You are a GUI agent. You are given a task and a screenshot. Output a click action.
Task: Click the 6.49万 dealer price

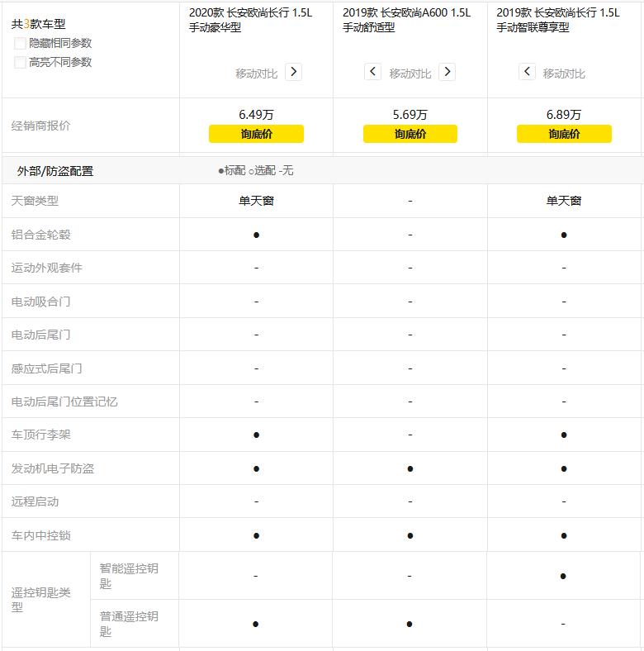[256, 115]
